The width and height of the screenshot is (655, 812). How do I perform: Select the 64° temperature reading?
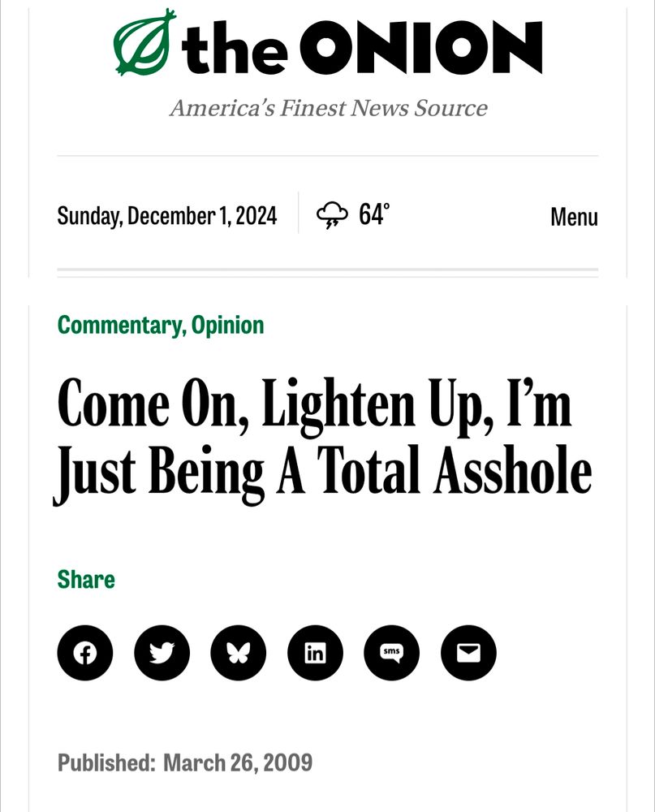(x=374, y=215)
